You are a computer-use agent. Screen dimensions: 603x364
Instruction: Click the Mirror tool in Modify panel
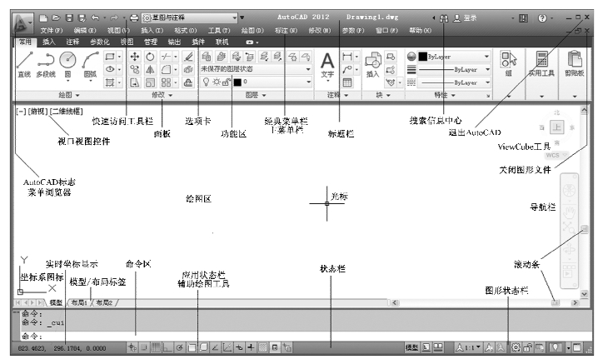point(150,70)
